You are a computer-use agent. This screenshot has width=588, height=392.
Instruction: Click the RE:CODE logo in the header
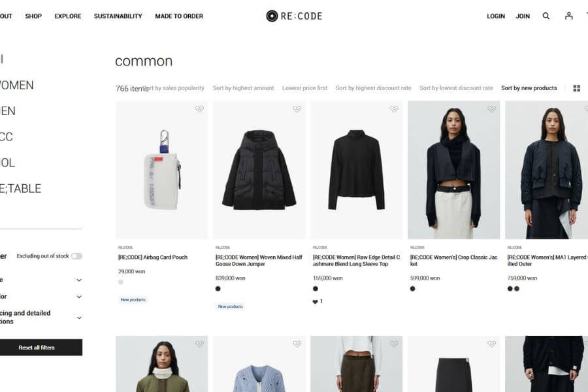[x=294, y=16]
